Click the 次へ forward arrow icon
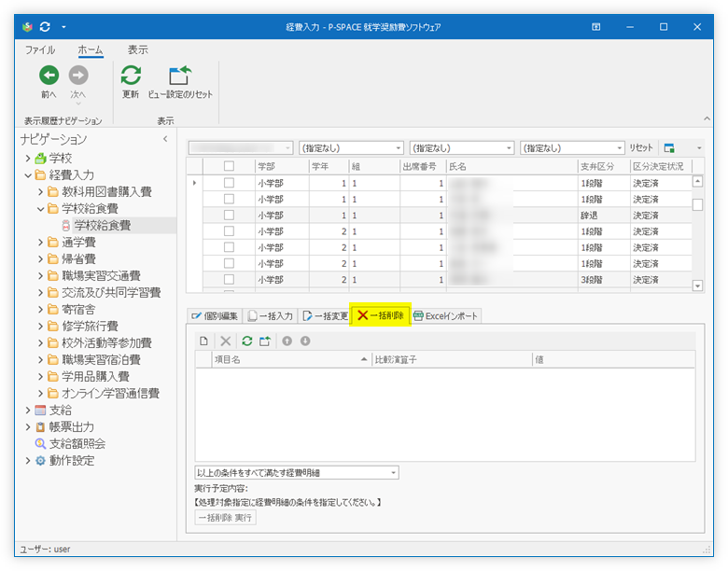The image size is (728, 571). point(78,76)
